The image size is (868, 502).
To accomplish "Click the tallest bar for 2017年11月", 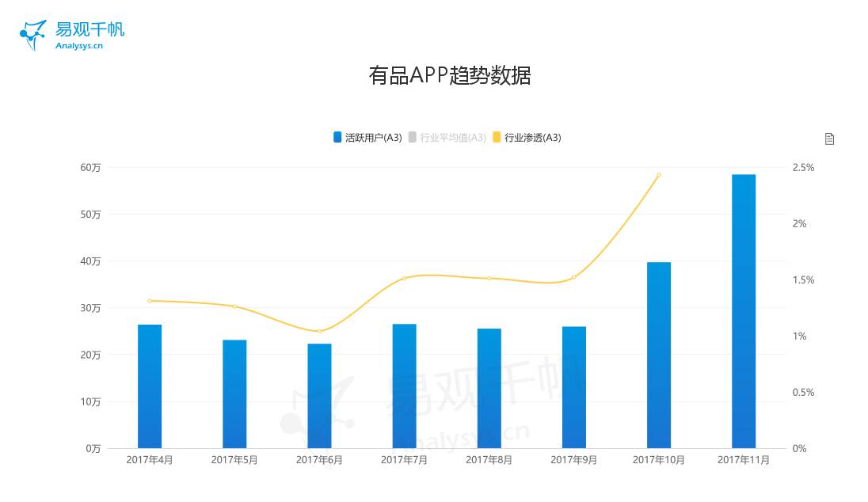I will click(x=744, y=311).
